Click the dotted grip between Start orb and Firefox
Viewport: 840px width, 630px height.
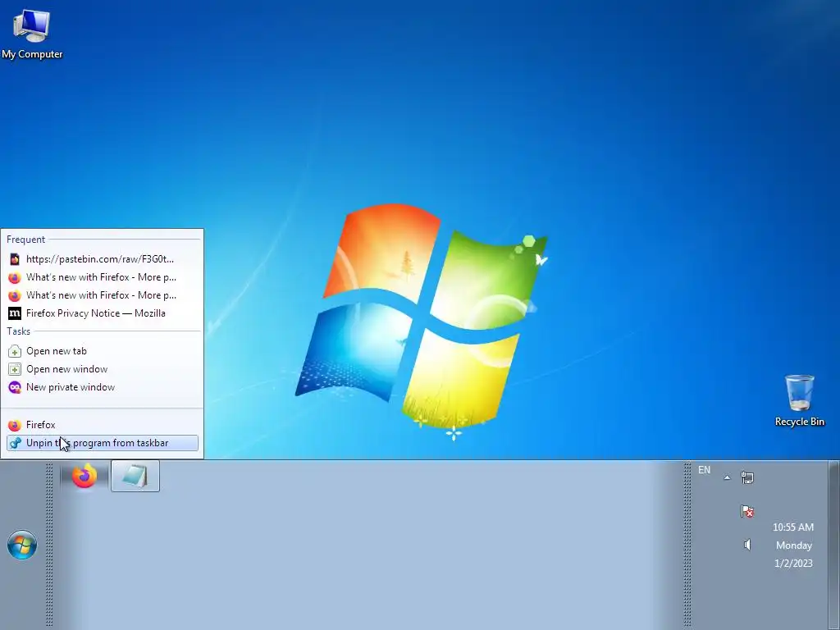coord(49,546)
